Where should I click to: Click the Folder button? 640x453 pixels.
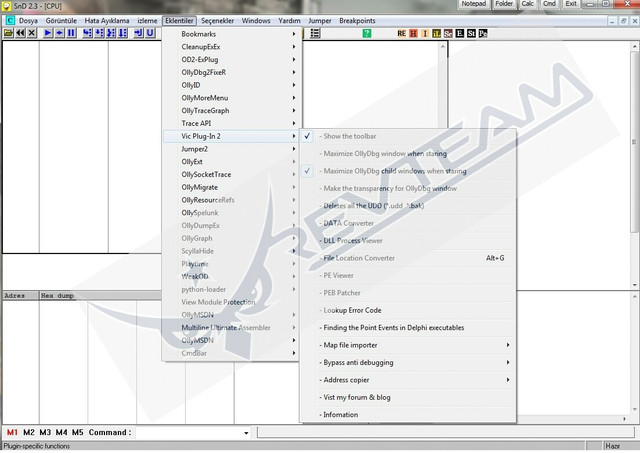tap(504, 4)
